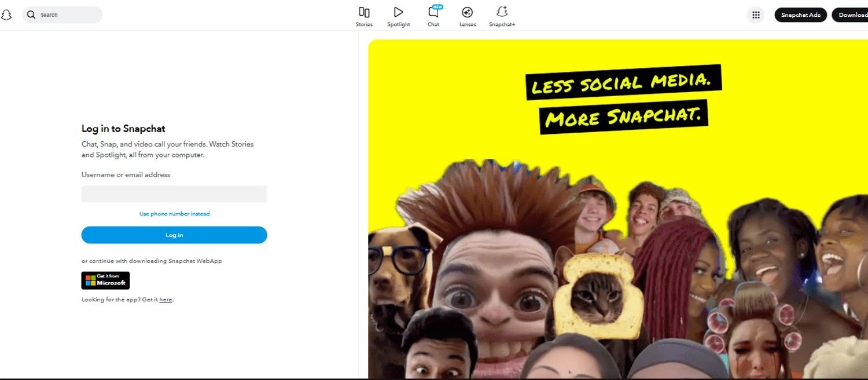
Task: Click the Log in to Snapchat heading
Action: 123,129
